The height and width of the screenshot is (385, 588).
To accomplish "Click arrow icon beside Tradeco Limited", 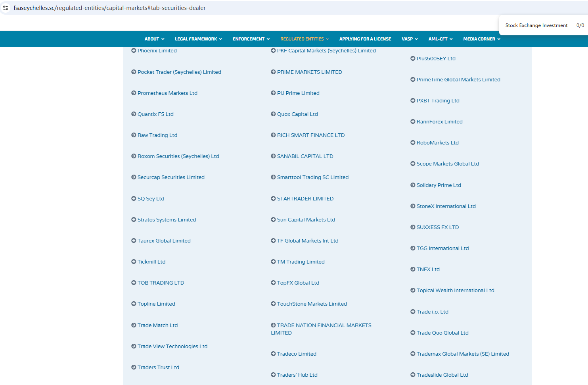I will (x=273, y=354).
